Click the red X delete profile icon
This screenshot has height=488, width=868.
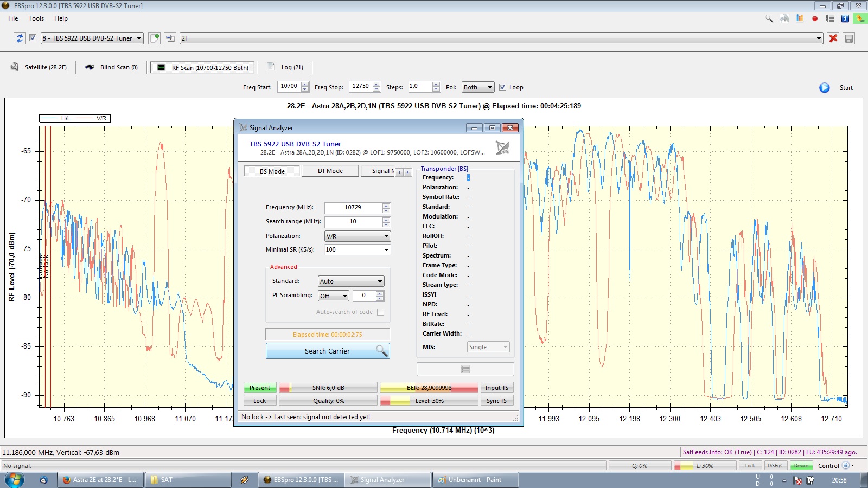pos(833,38)
